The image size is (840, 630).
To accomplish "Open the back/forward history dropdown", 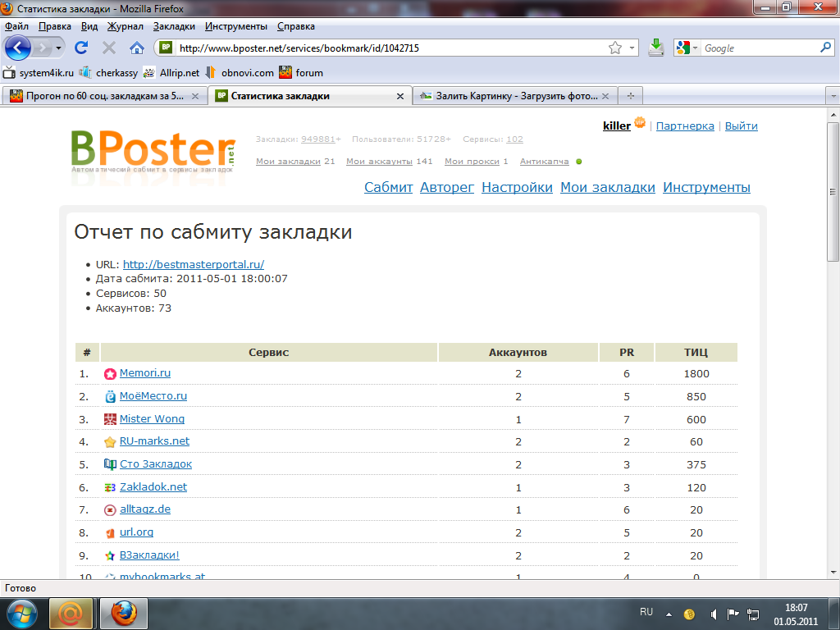I will coord(58,48).
